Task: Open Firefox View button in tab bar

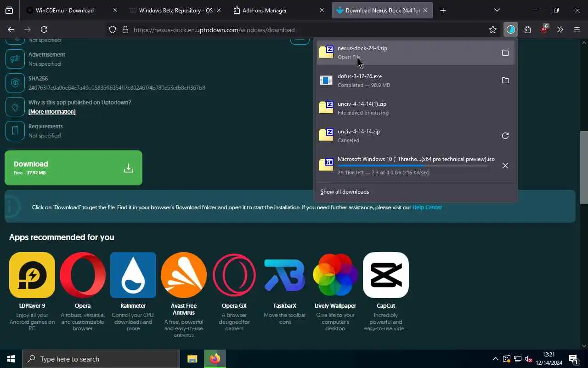Action: [9, 10]
